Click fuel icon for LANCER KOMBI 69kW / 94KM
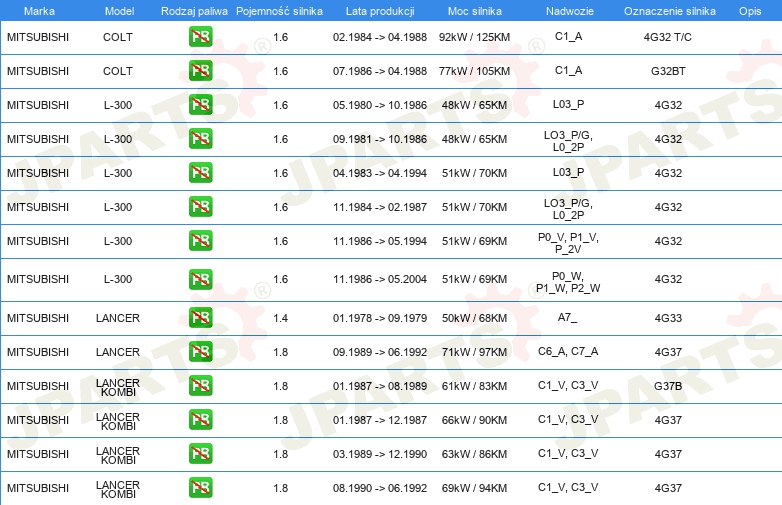 point(200,488)
